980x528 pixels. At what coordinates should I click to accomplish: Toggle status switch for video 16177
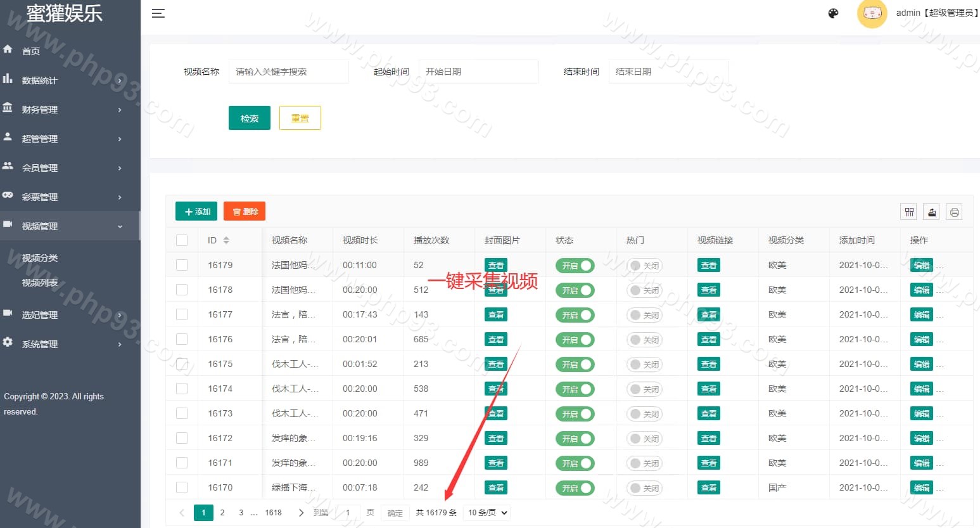click(575, 315)
